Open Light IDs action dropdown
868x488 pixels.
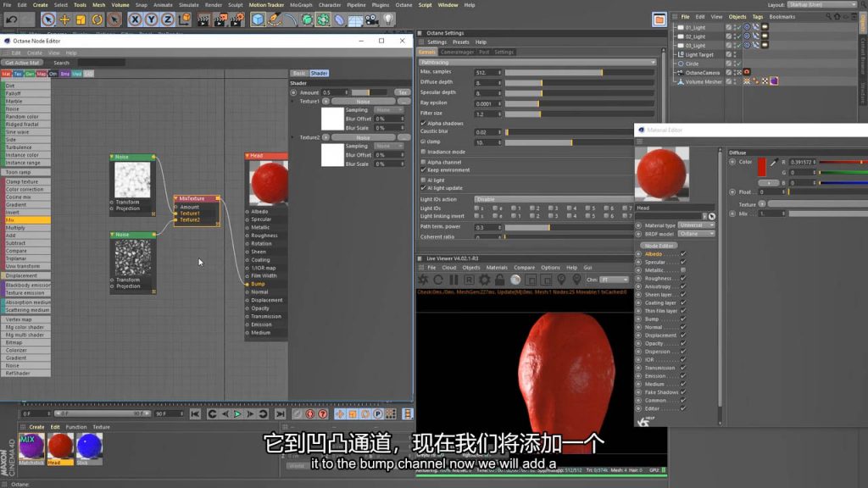(x=554, y=199)
